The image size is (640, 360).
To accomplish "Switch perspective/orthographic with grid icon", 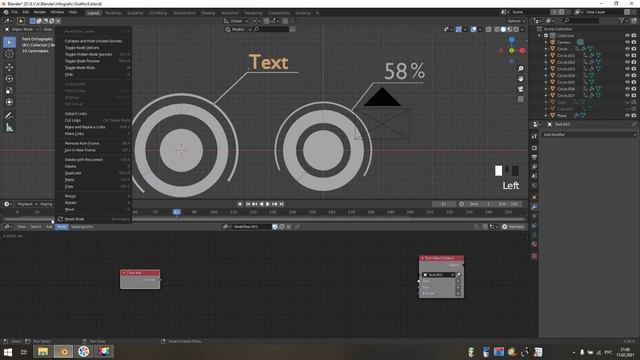I will (x=520, y=99).
